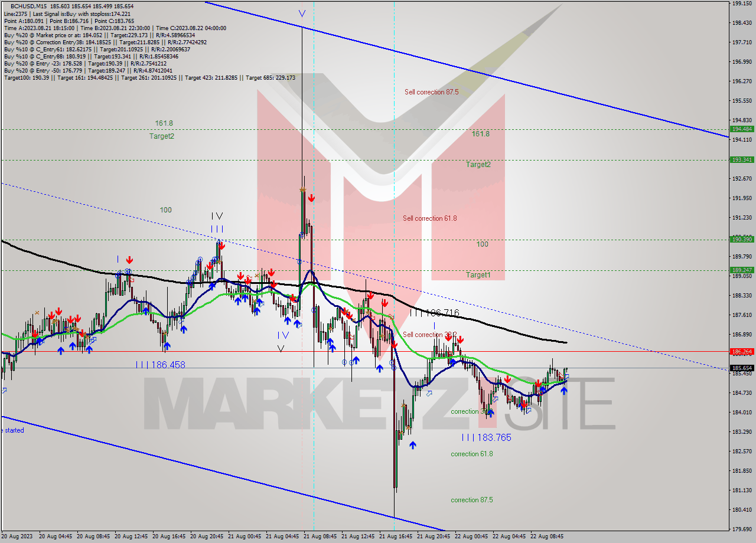Select the green 'correction 61.8' label

point(472,454)
